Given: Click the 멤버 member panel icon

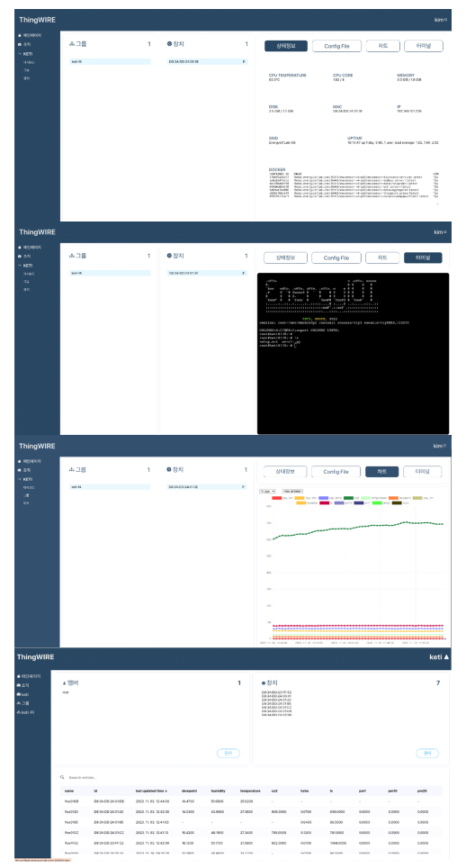Looking at the screenshot, I should click(x=64, y=683).
